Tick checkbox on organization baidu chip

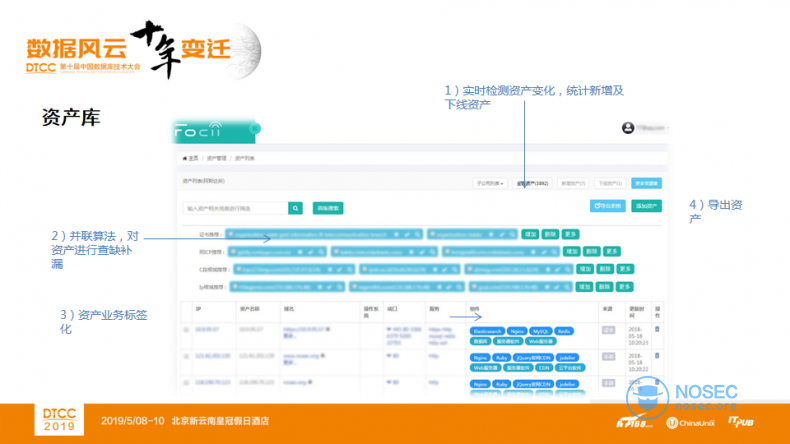(432, 234)
